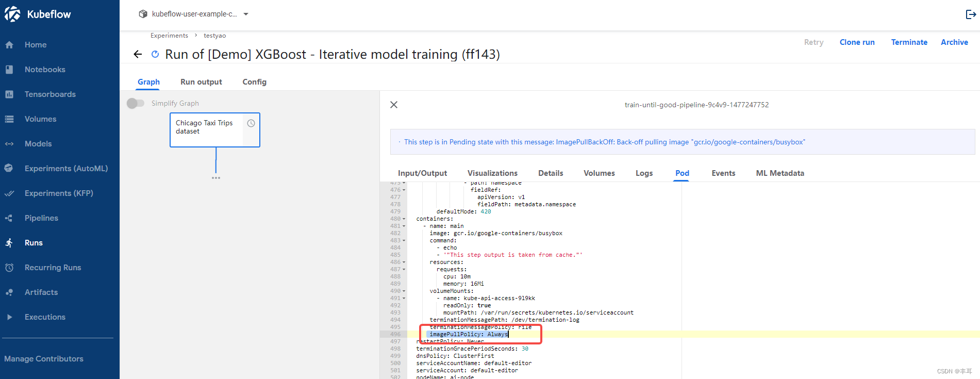Image resolution: width=980 pixels, height=379 pixels.
Task: Click the logout icon at top right
Action: [x=971, y=14]
